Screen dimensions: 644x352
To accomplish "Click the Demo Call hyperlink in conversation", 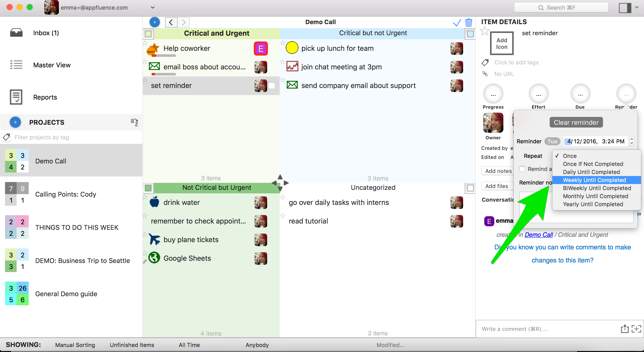I will pyautogui.click(x=539, y=235).
